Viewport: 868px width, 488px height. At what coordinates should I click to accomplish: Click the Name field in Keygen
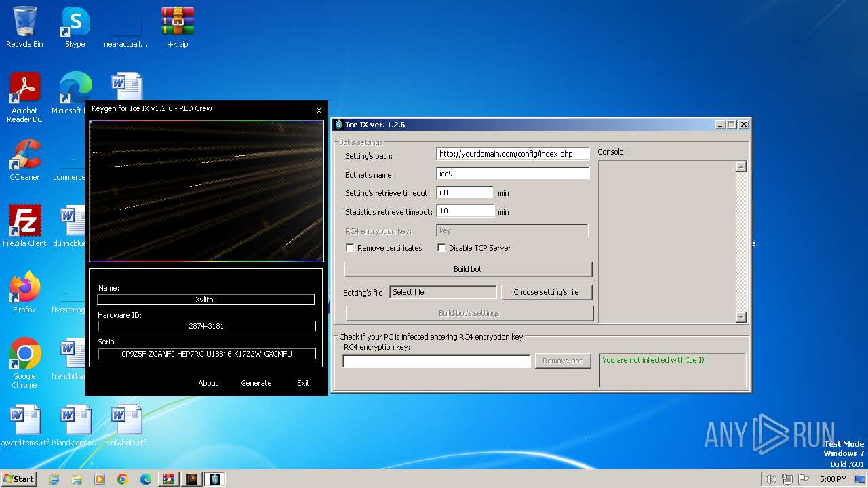point(205,300)
